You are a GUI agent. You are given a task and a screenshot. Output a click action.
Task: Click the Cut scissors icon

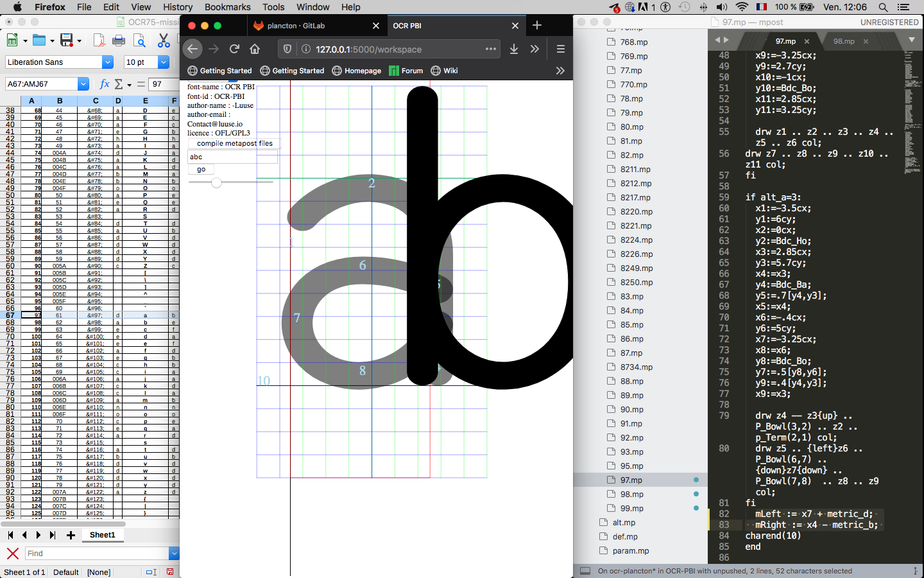[x=164, y=40]
